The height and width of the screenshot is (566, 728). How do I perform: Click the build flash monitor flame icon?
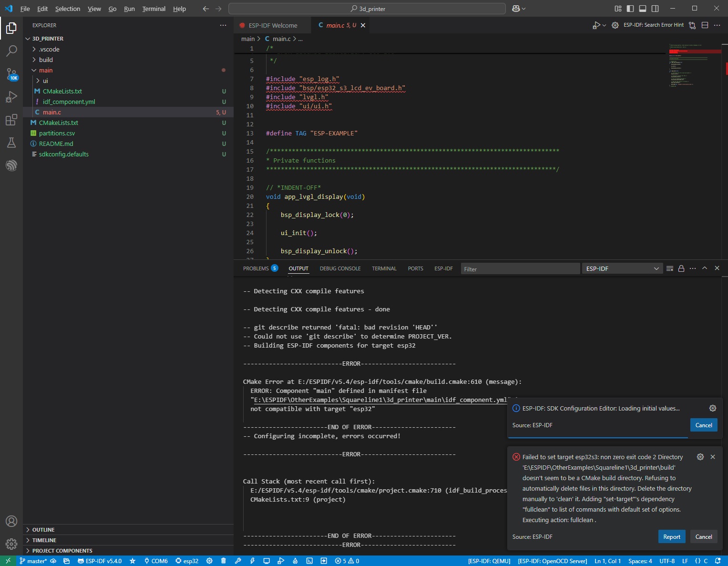[295, 561]
